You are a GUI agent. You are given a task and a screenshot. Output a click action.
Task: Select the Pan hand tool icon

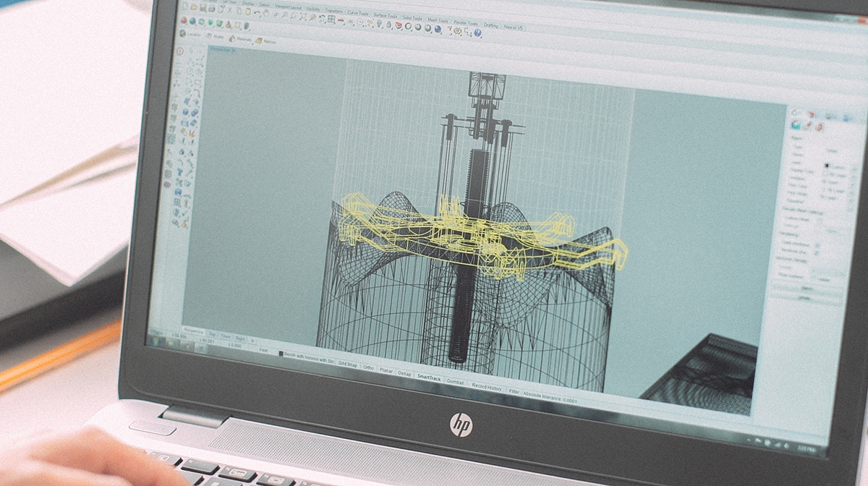(x=265, y=13)
